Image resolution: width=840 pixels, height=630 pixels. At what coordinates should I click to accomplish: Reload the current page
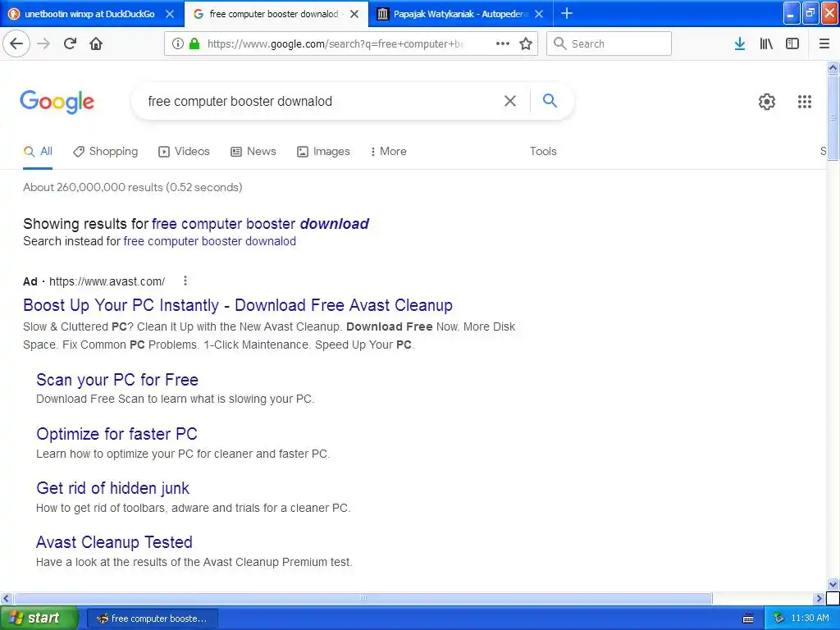tap(71, 43)
